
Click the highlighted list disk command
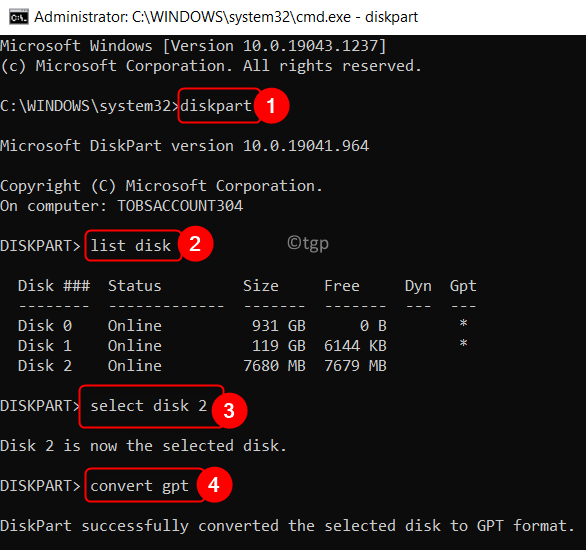(x=131, y=246)
